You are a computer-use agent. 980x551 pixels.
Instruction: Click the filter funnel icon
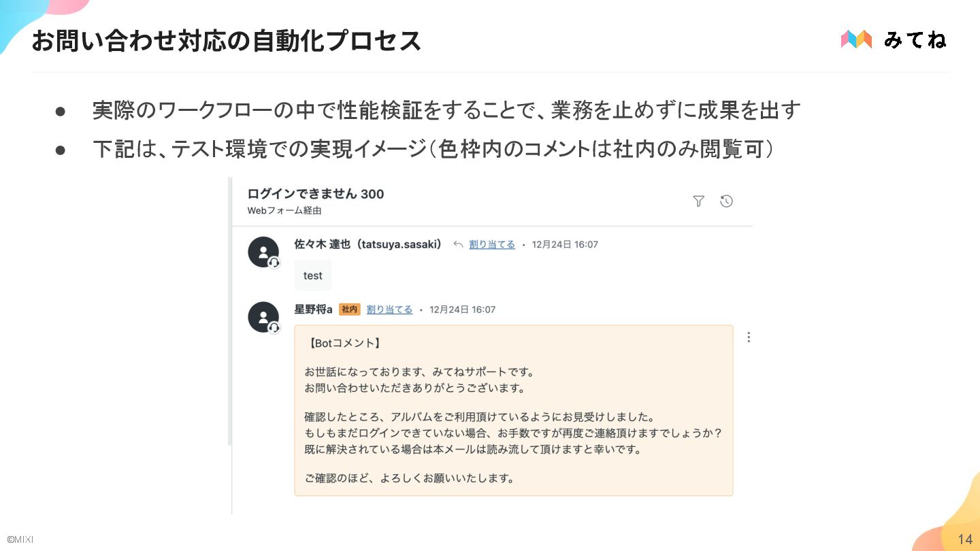698,201
